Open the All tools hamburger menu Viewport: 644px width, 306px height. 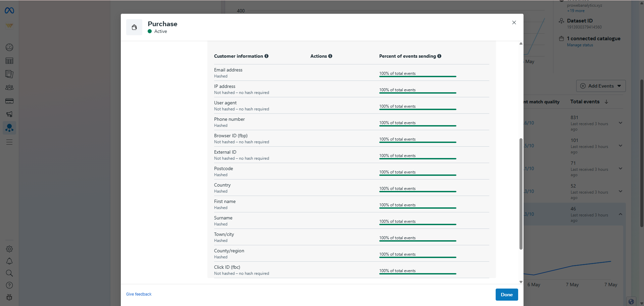[x=9, y=142]
